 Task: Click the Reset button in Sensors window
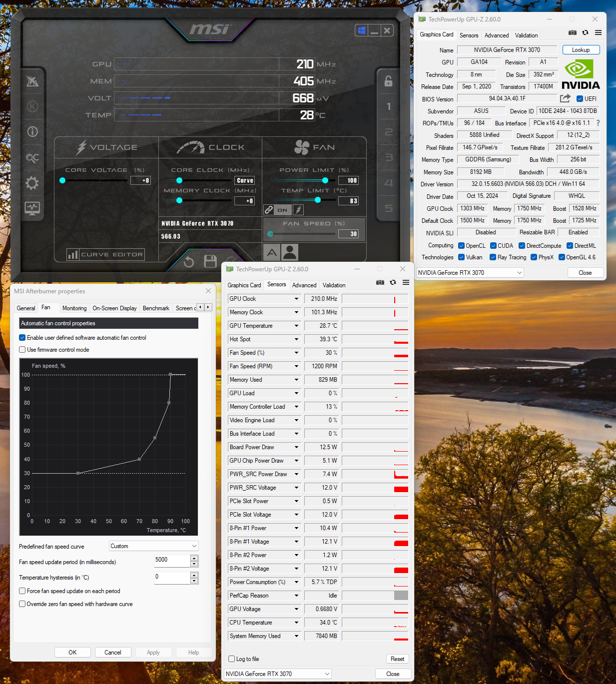[398, 659]
